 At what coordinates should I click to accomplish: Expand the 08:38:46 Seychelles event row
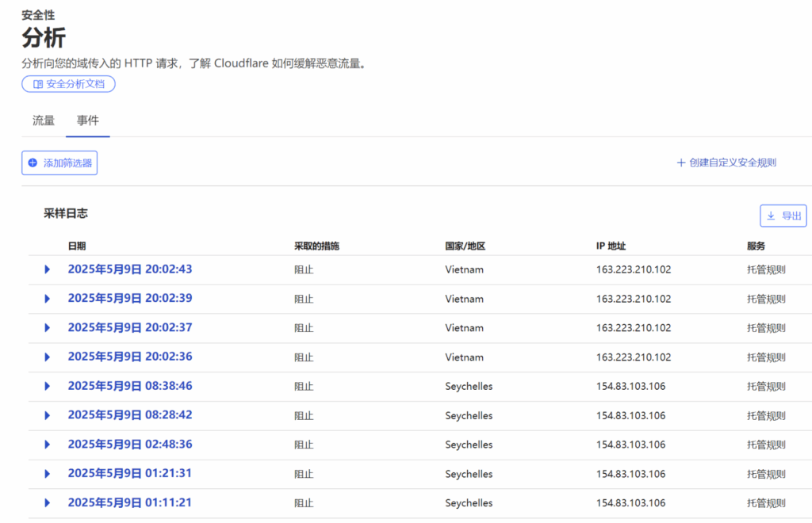click(x=46, y=386)
